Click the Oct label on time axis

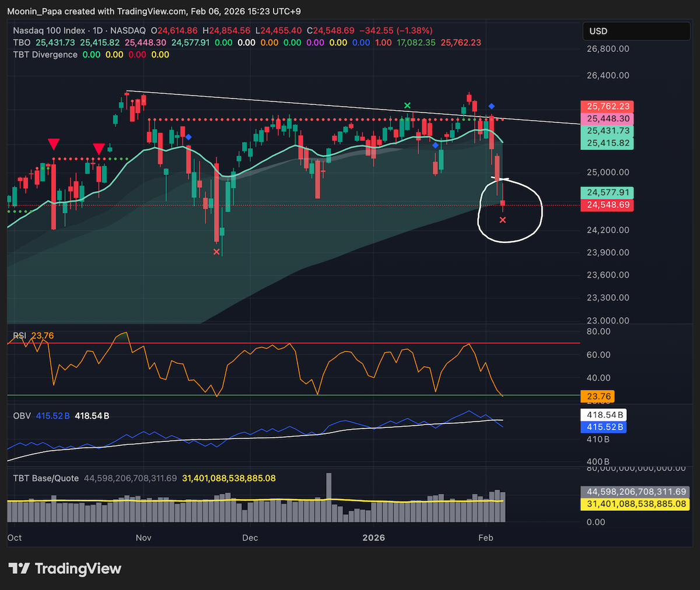15,538
